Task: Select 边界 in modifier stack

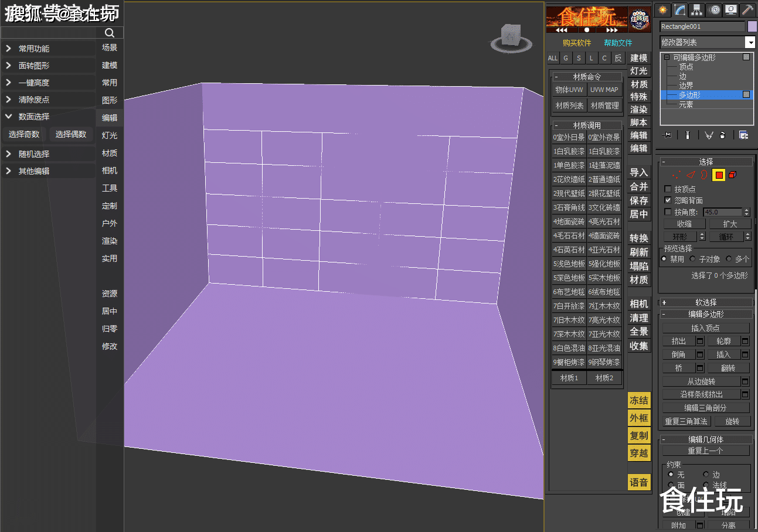Action: coord(686,86)
